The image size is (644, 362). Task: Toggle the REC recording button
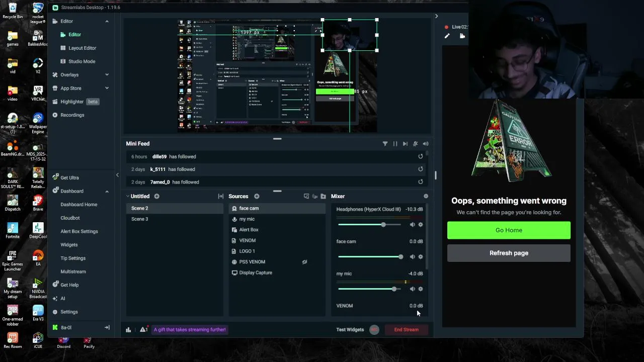pos(374,330)
